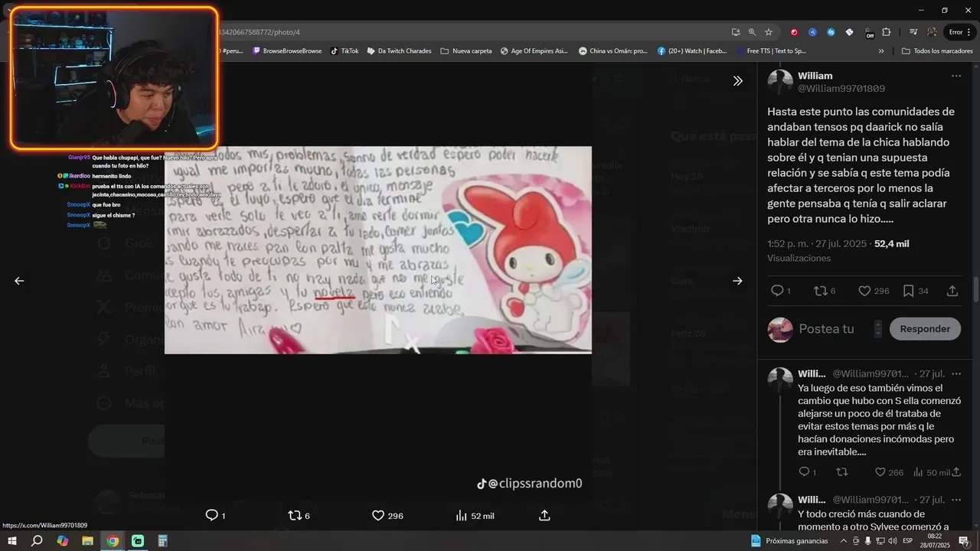Like the main tweet showing 296 likes
Image resolution: width=980 pixels, height=551 pixels.
click(x=864, y=291)
